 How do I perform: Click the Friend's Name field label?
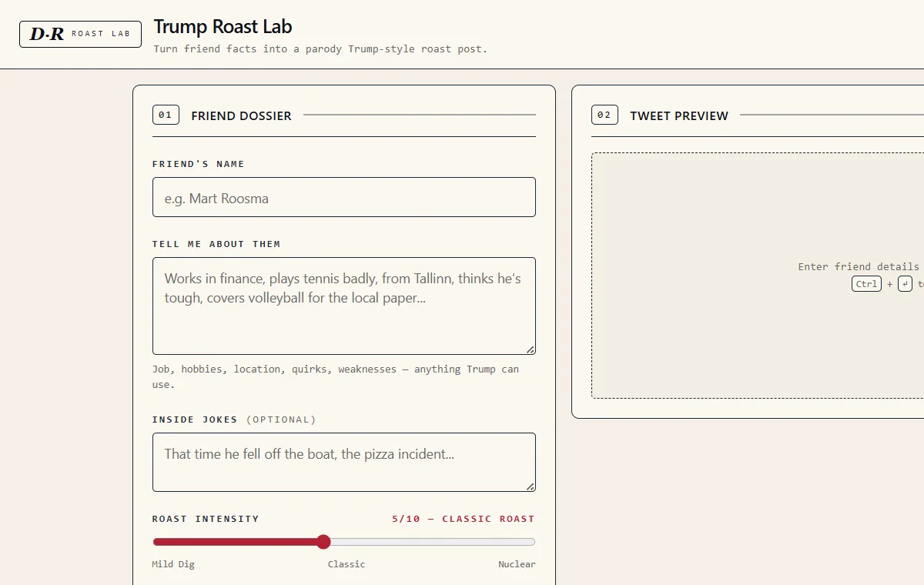(198, 164)
